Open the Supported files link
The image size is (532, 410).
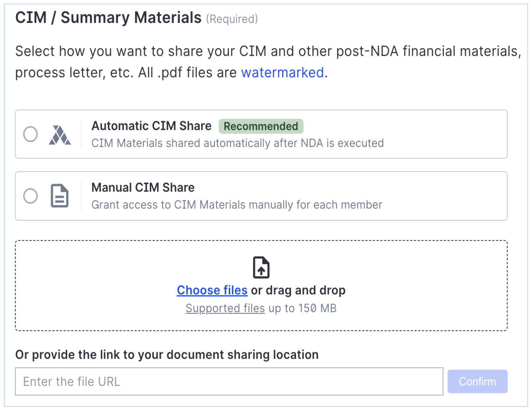[x=225, y=308]
